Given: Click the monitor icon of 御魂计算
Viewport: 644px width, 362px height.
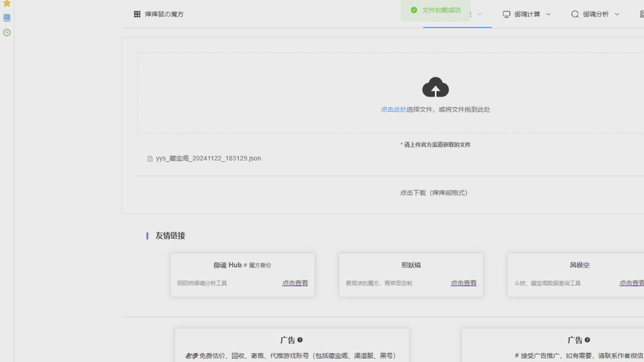Looking at the screenshot, I should 507,14.
